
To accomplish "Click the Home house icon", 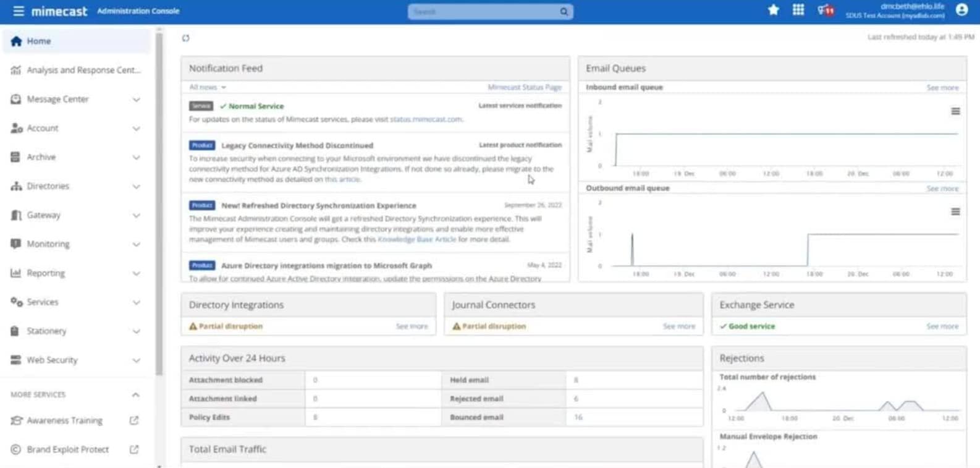I will click(16, 41).
